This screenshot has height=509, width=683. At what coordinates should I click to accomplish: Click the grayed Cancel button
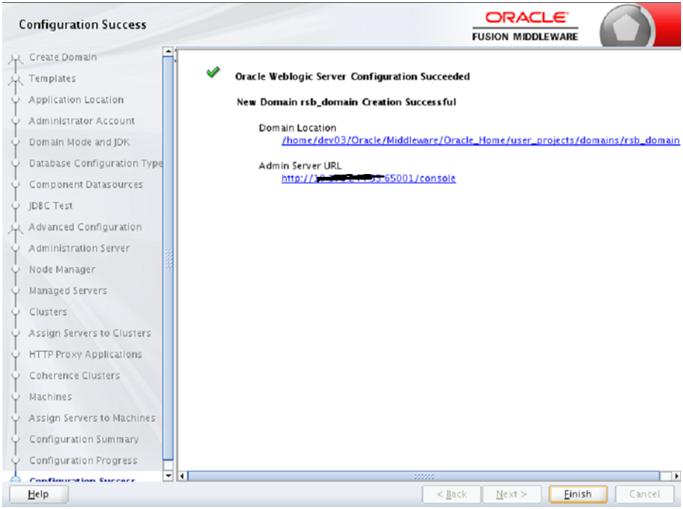(x=644, y=494)
